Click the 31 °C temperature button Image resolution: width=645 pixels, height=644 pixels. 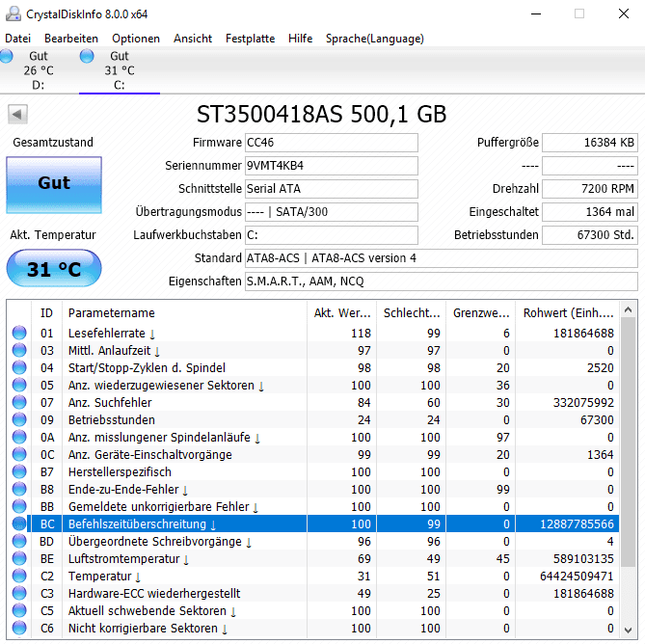(x=53, y=269)
